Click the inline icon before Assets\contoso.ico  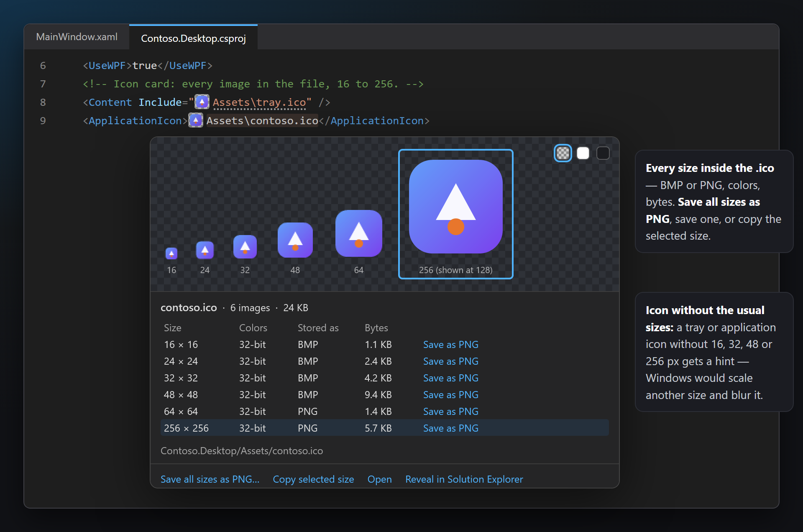click(x=196, y=120)
